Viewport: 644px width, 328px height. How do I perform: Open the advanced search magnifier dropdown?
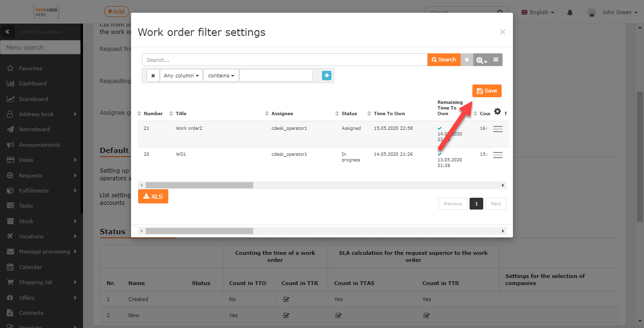coord(481,59)
